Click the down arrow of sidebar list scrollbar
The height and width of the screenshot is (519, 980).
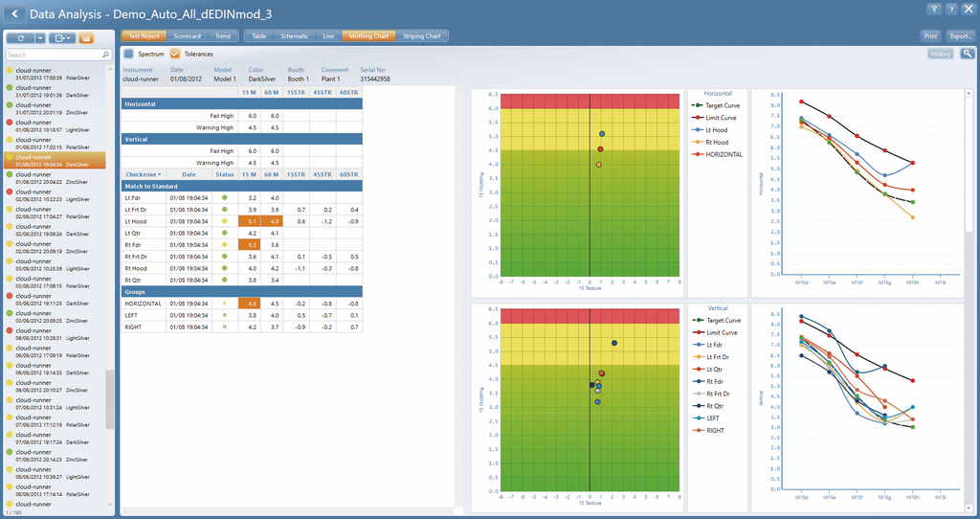[x=110, y=504]
